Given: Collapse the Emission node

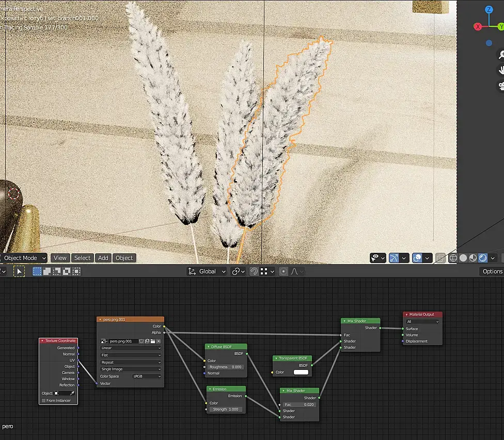Looking at the screenshot, I should 210,389.
